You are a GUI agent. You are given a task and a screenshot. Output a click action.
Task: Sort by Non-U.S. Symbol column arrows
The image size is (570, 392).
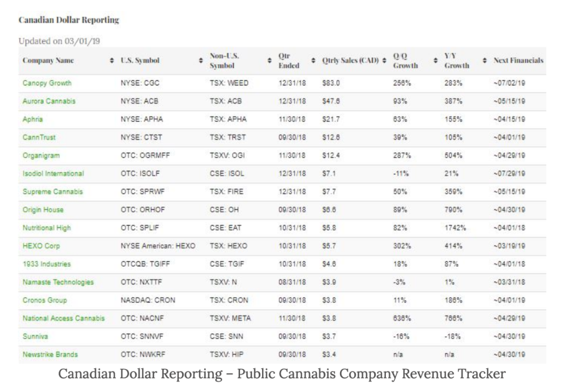(269, 61)
